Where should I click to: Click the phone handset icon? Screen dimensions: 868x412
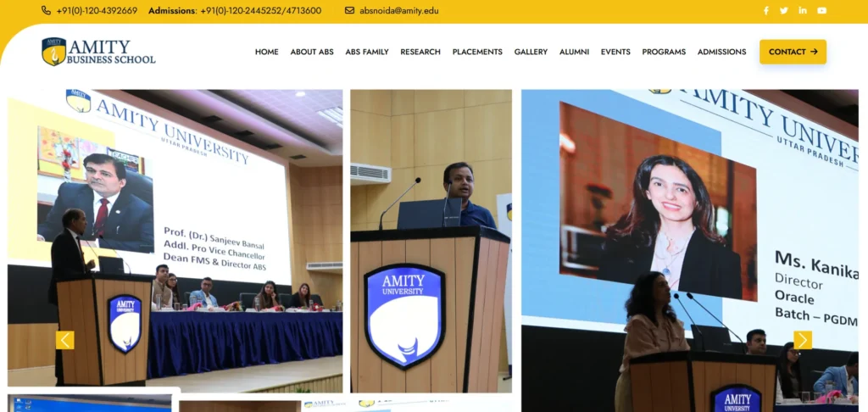[x=46, y=10]
